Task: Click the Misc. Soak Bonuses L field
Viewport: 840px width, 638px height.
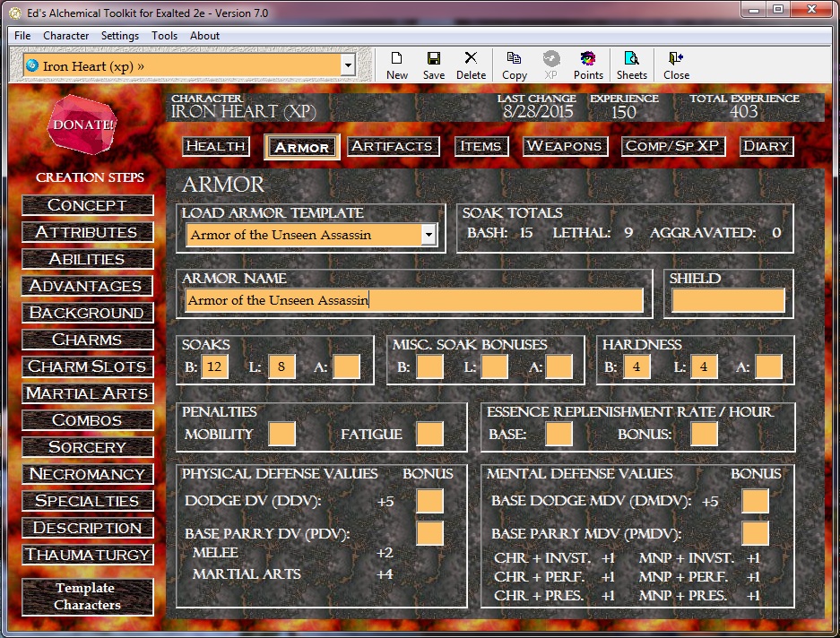Action: point(495,367)
